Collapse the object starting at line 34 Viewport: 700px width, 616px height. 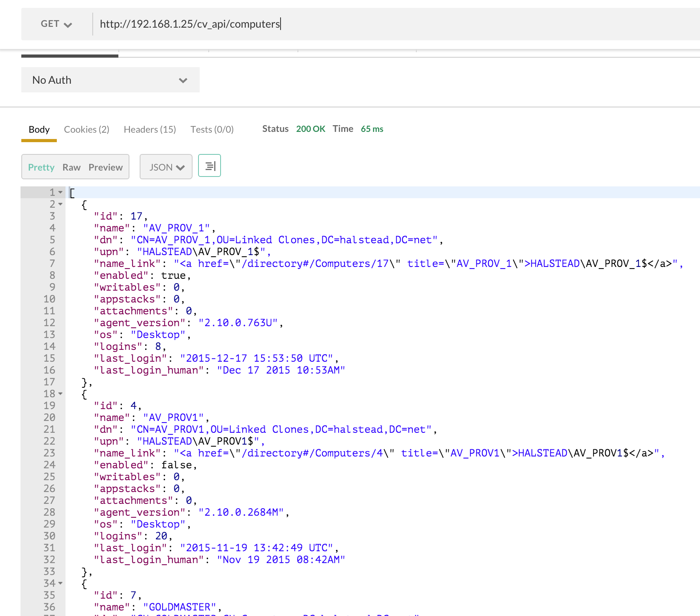tap(60, 583)
